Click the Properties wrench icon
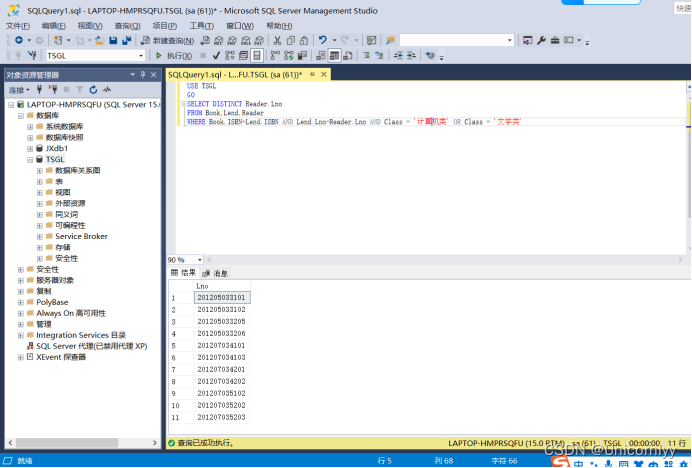The image size is (692, 468). point(542,41)
